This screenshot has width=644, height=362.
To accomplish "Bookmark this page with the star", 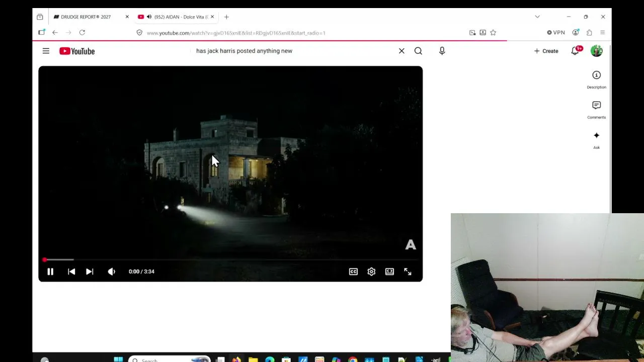I will pos(493,33).
